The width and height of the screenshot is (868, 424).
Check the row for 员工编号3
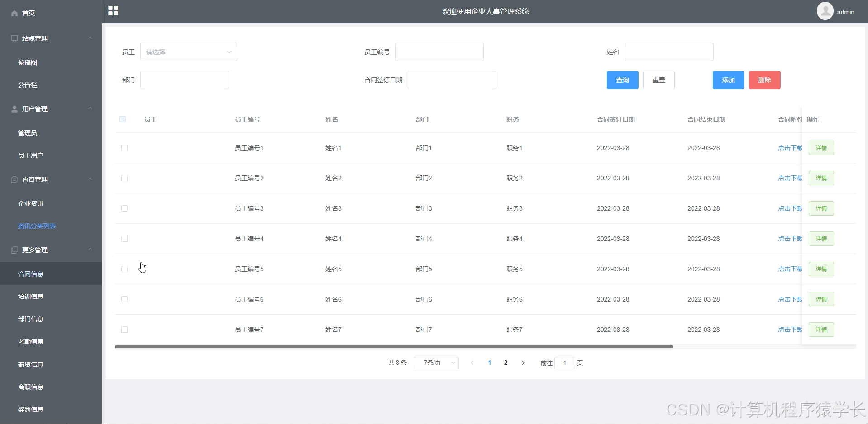point(124,208)
